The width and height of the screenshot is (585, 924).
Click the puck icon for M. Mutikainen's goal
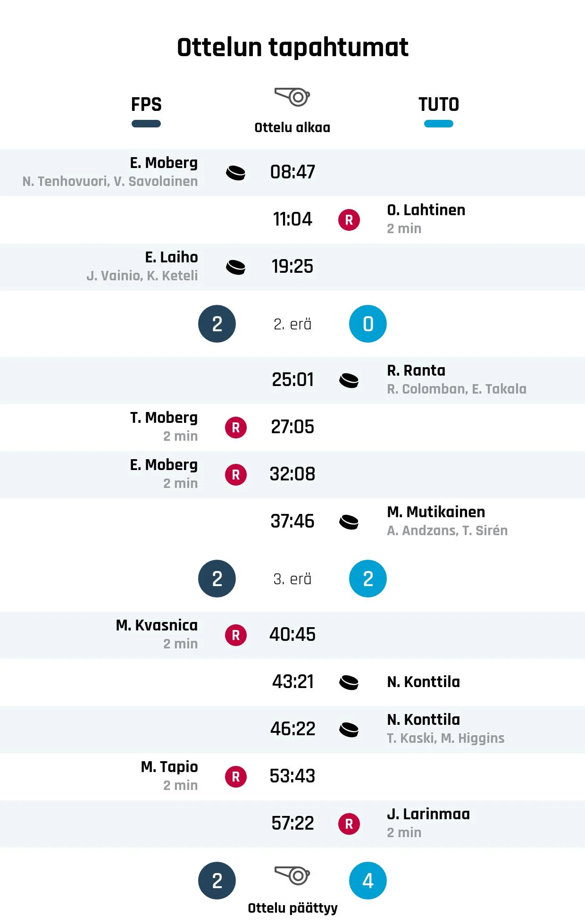click(x=349, y=522)
